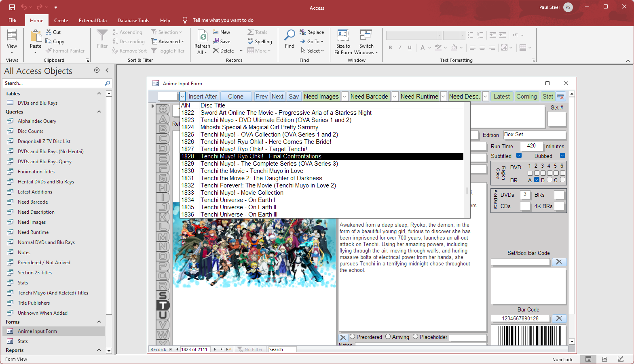Screen dimensions: 634x364
Task: Click the close-form icon beside Stat
Action: [x=560, y=97]
